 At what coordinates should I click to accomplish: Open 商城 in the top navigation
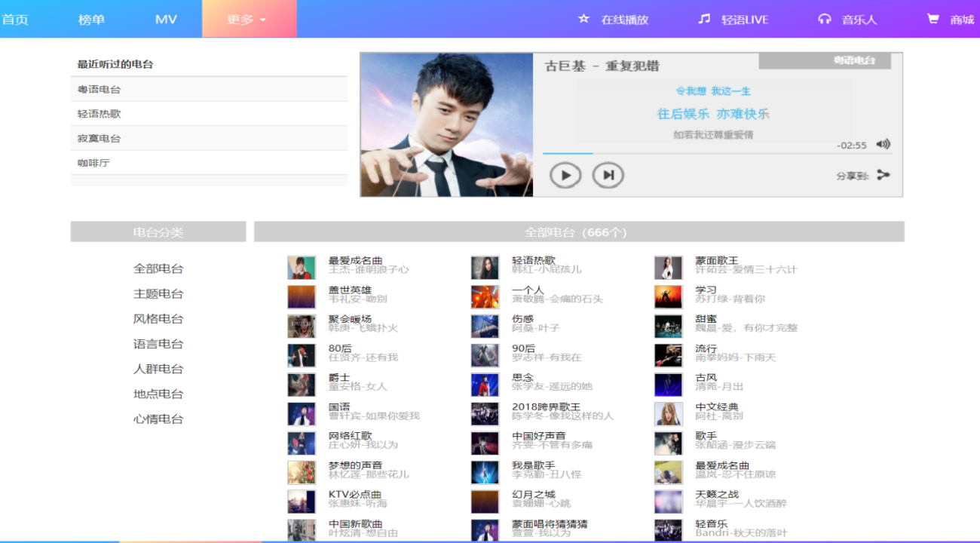point(962,20)
